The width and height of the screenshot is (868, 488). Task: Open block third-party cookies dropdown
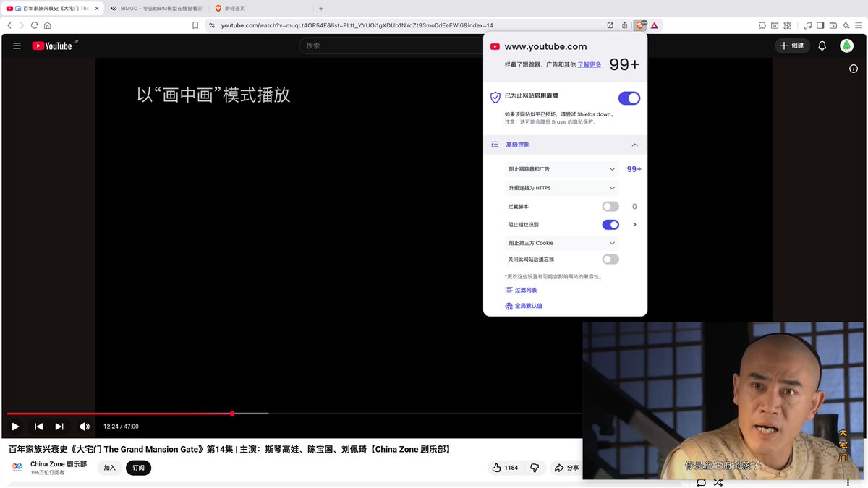[x=562, y=243]
